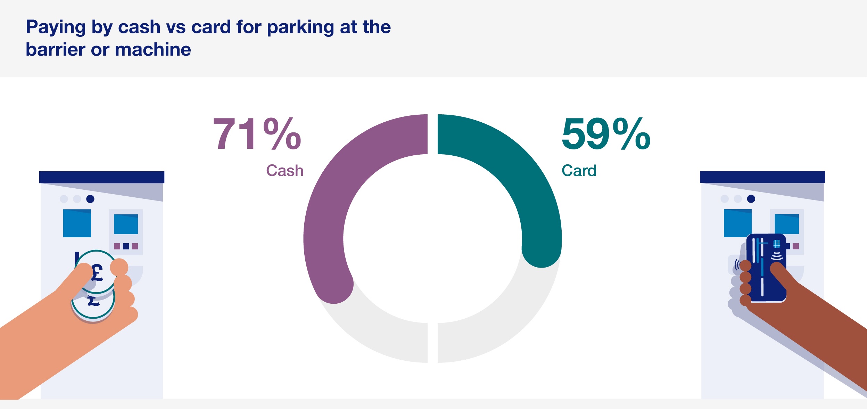Click the Card label text
The width and height of the screenshot is (868, 409).
(579, 171)
